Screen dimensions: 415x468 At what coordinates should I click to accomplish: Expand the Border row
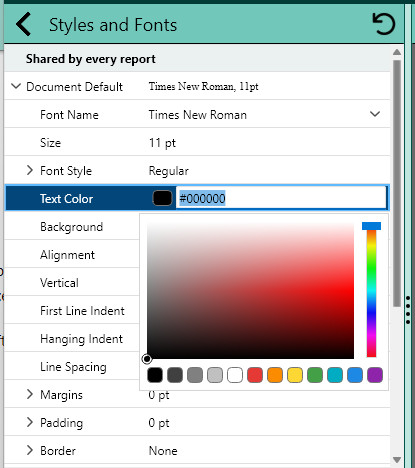(30, 450)
